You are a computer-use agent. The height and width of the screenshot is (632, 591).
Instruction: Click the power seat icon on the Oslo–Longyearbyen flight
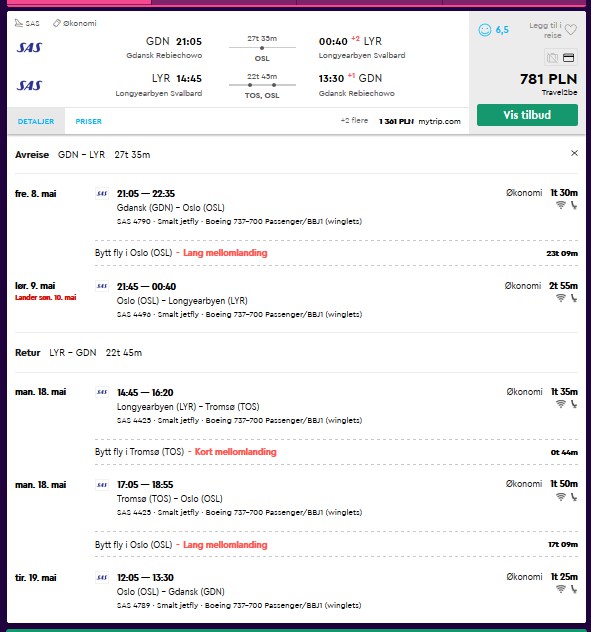pyautogui.click(x=574, y=298)
